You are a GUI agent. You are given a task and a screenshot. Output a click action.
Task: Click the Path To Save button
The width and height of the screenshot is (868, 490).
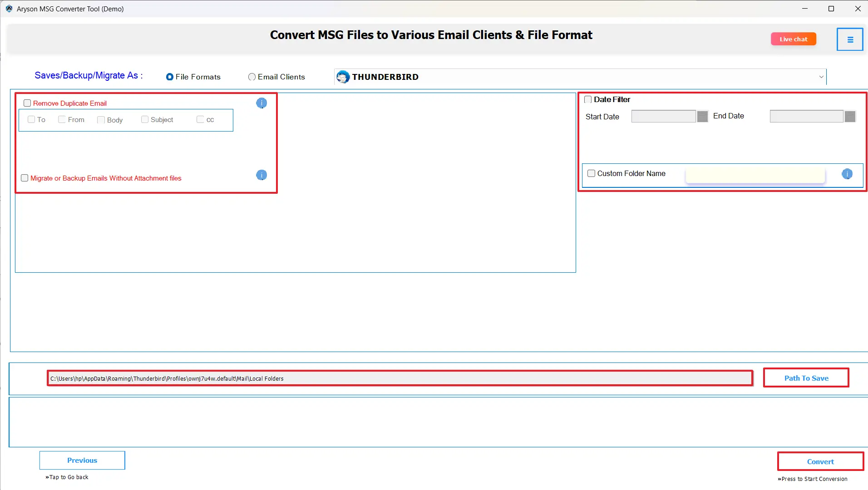tap(806, 378)
